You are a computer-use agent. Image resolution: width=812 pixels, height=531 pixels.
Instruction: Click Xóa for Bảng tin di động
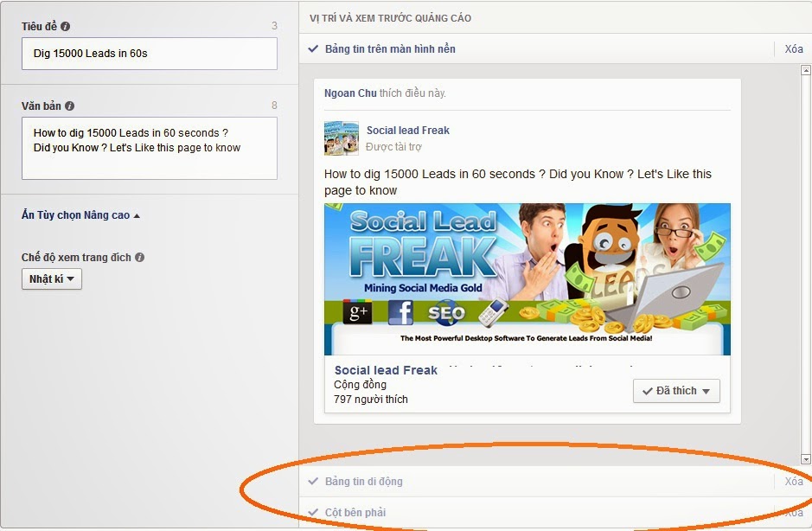(x=794, y=481)
